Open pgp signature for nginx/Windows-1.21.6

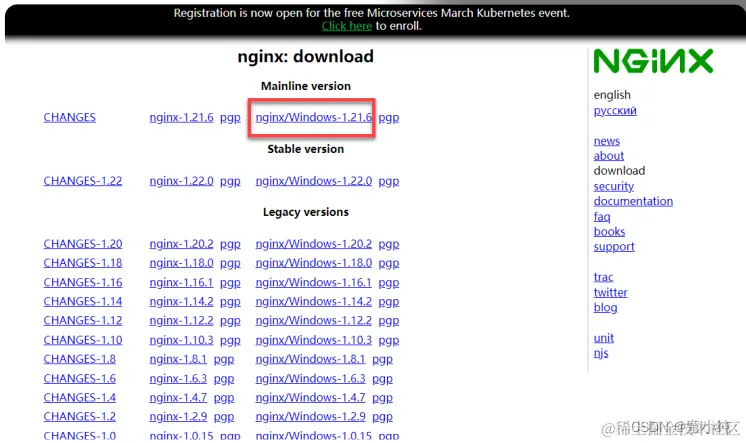point(389,118)
